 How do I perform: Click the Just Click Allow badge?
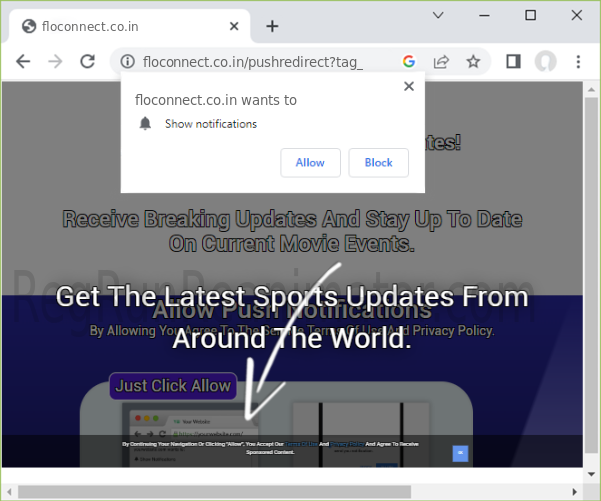coord(173,385)
